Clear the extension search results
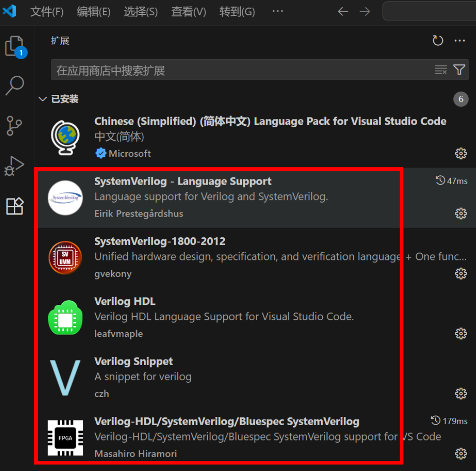Viewport: 476px width, 471px height. click(441, 70)
